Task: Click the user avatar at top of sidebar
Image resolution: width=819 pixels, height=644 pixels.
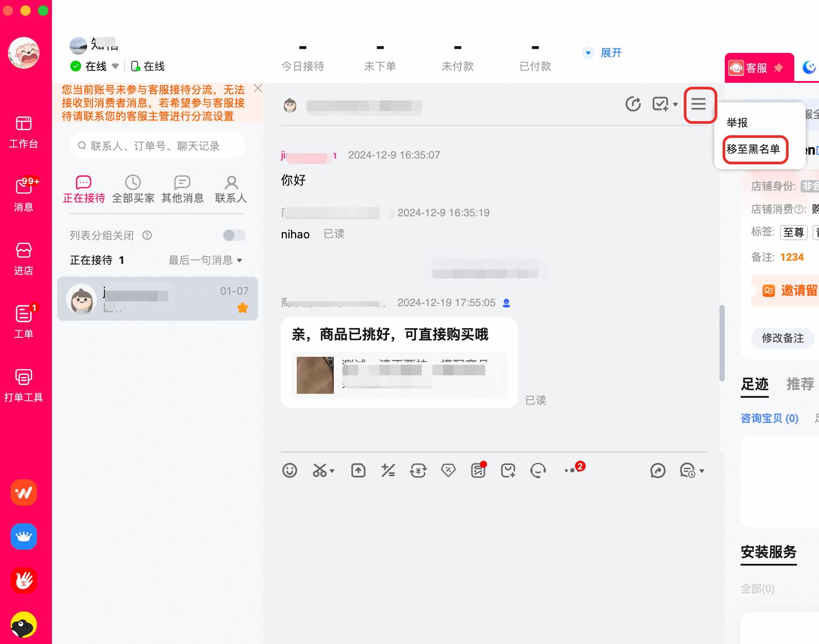Action: (x=24, y=53)
